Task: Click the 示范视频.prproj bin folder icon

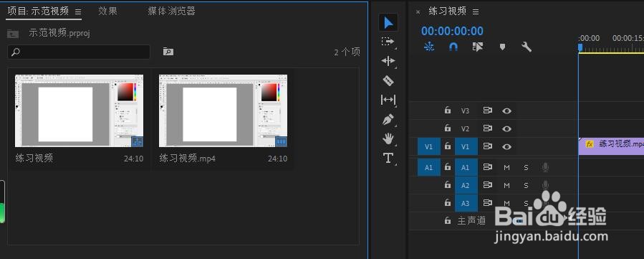Action: (x=13, y=34)
